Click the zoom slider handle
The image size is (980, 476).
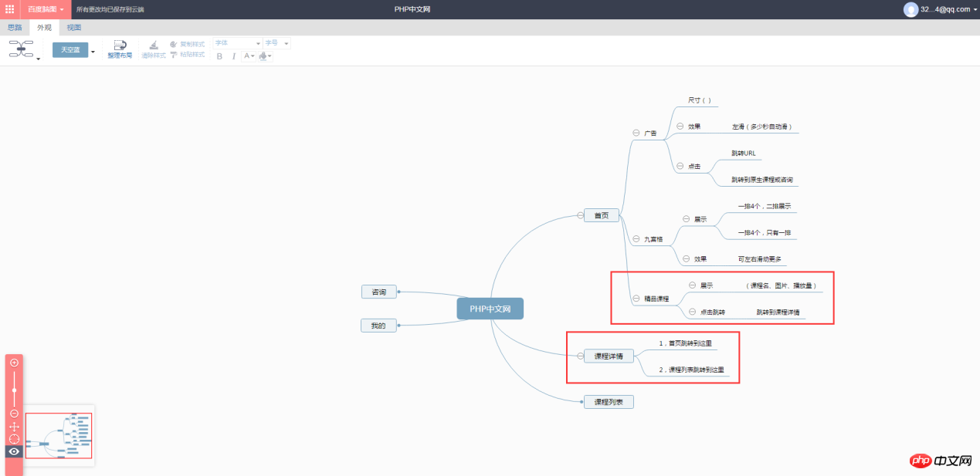14,390
